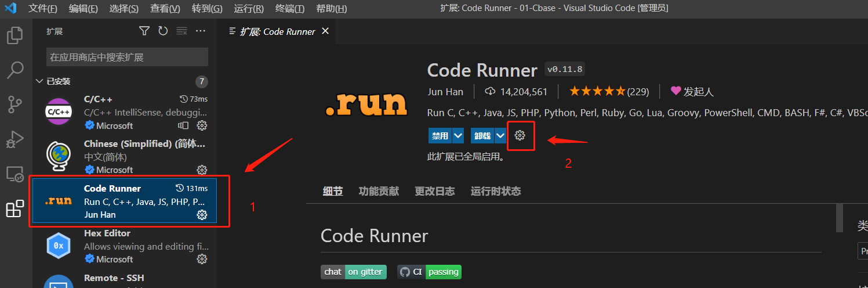Click Microsoft publisher under C/C++
The height and width of the screenshot is (288, 868).
[114, 125]
